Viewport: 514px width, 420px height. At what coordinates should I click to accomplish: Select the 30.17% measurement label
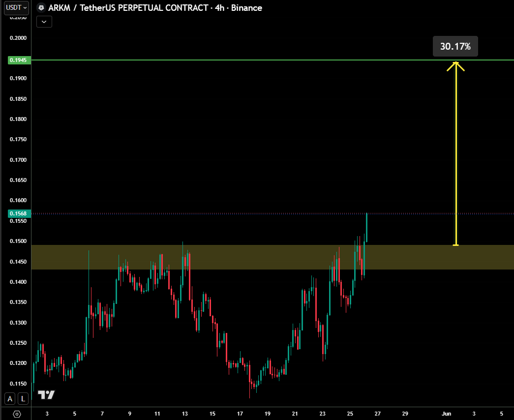[455, 46]
